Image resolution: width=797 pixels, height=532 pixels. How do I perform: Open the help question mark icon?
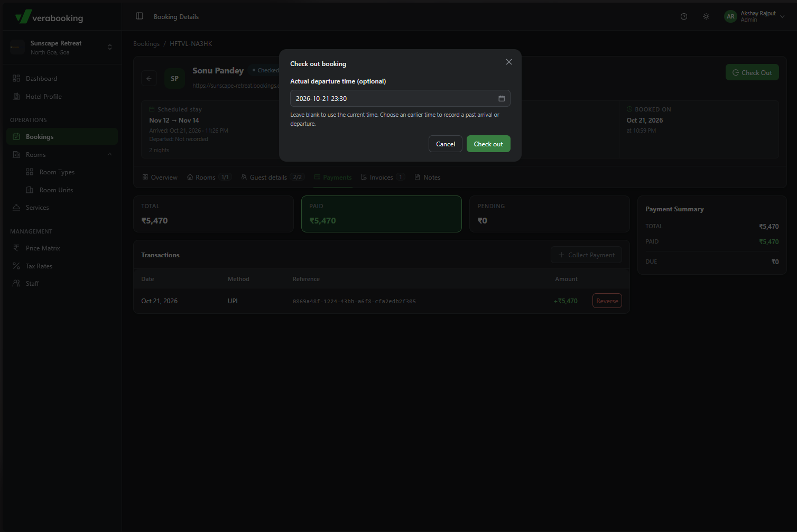click(684, 16)
